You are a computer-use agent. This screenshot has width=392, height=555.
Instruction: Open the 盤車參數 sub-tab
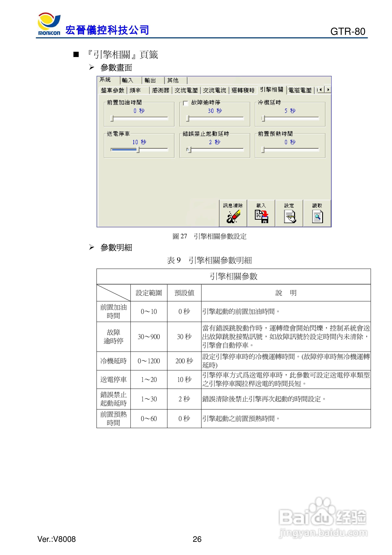pyautogui.click(x=113, y=90)
